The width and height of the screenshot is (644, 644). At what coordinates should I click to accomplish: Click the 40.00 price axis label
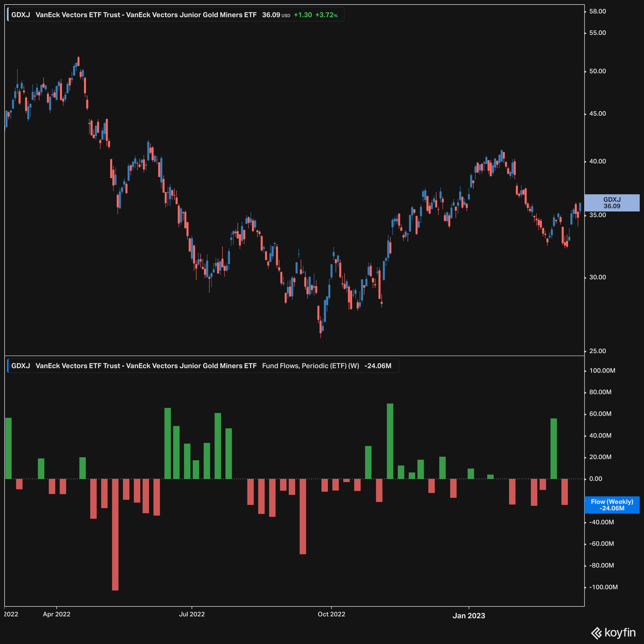pyautogui.click(x=597, y=161)
